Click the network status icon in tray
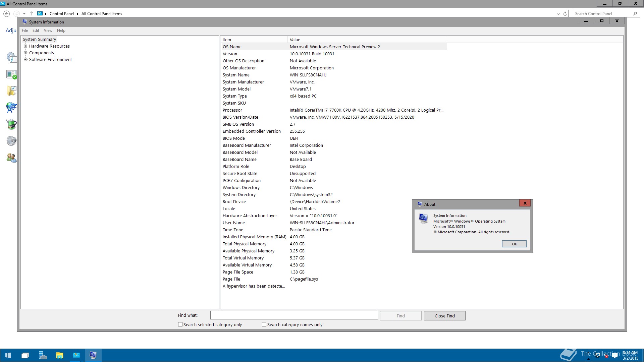 pos(597,356)
